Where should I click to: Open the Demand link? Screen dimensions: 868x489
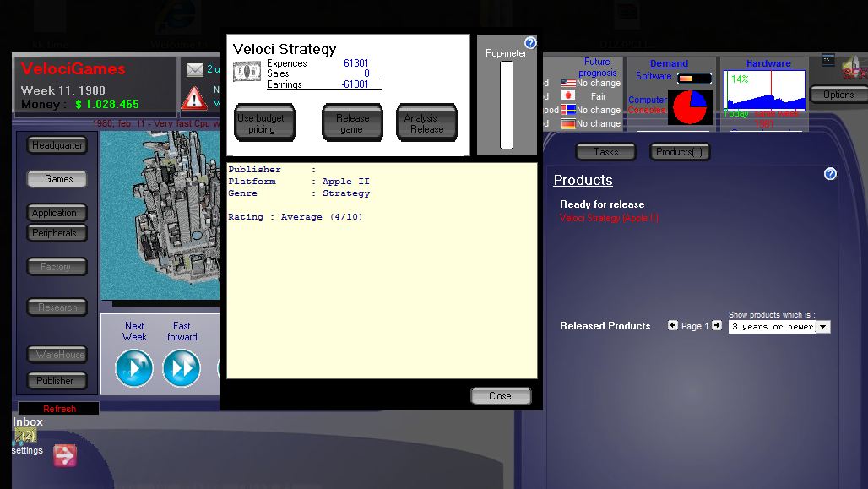pos(669,63)
